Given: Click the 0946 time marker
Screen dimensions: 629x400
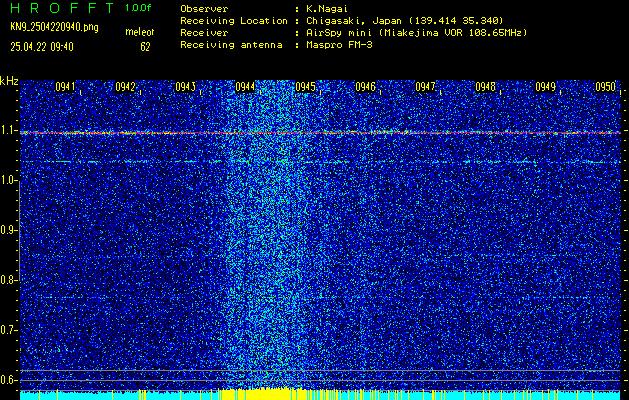Looking at the screenshot, I should click(365, 87).
